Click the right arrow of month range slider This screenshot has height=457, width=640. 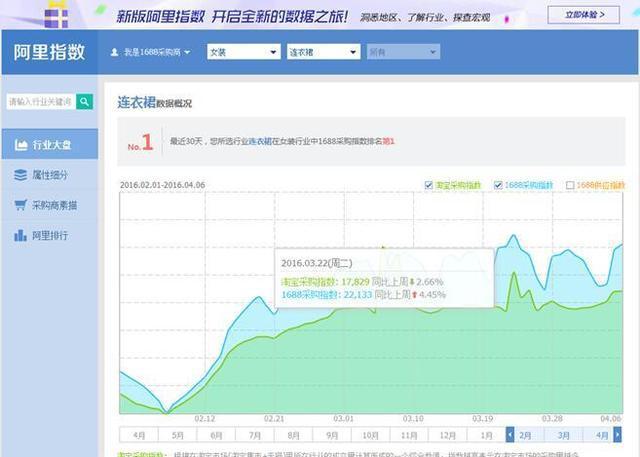(618, 435)
